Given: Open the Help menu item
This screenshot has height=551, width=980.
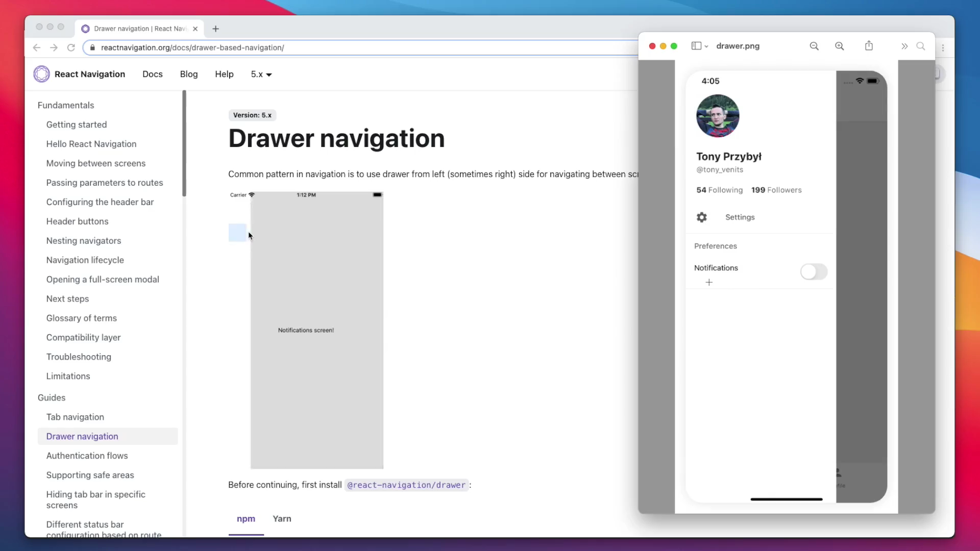Looking at the screenshot, I should 224,74.
